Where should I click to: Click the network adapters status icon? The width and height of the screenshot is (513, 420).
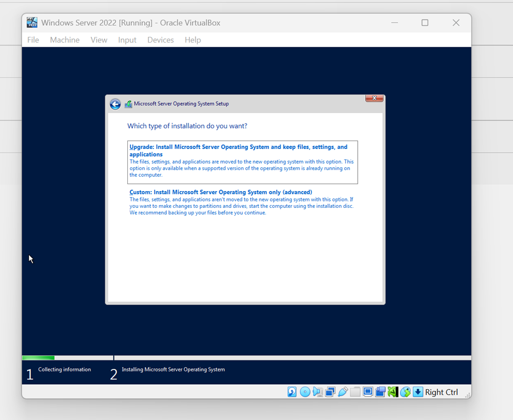pyautogui.click(x=330, y=392)
